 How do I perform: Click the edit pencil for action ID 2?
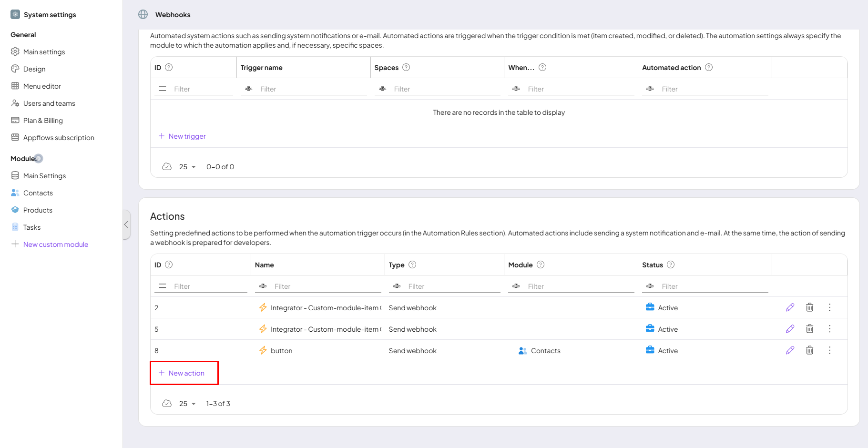point(790,307)
